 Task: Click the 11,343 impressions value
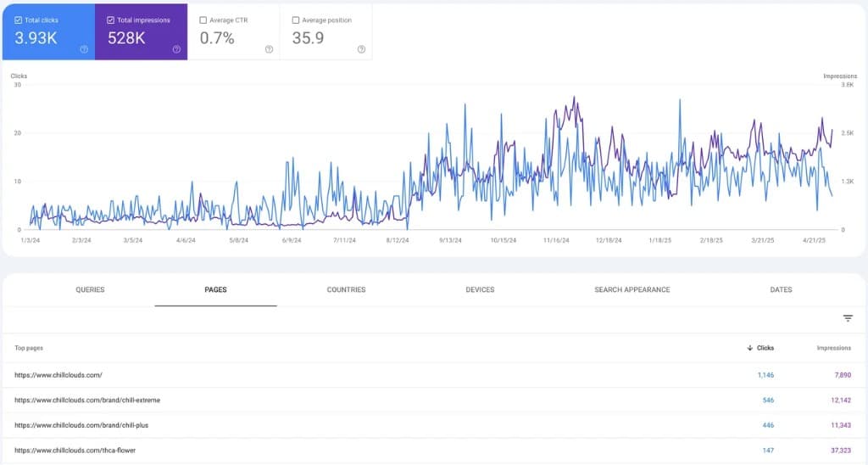click(x=841, y=426)
